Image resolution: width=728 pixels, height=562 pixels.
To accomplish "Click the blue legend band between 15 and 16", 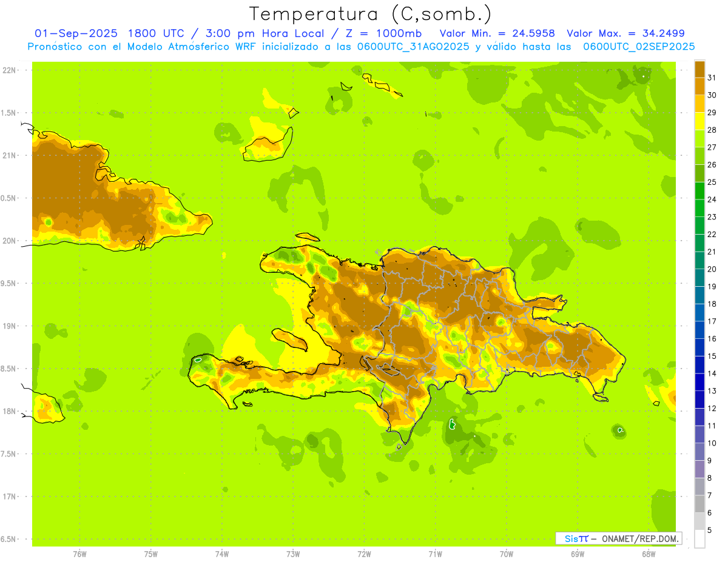I will point(699,347).
